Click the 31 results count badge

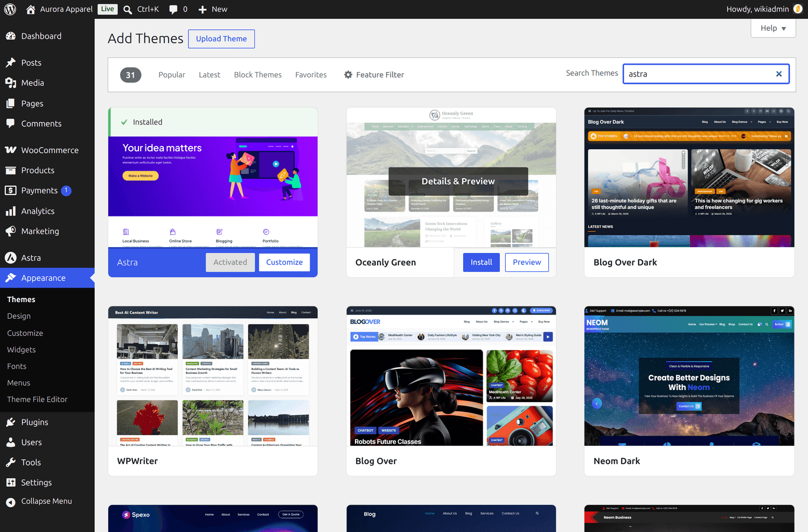(130, 75)
